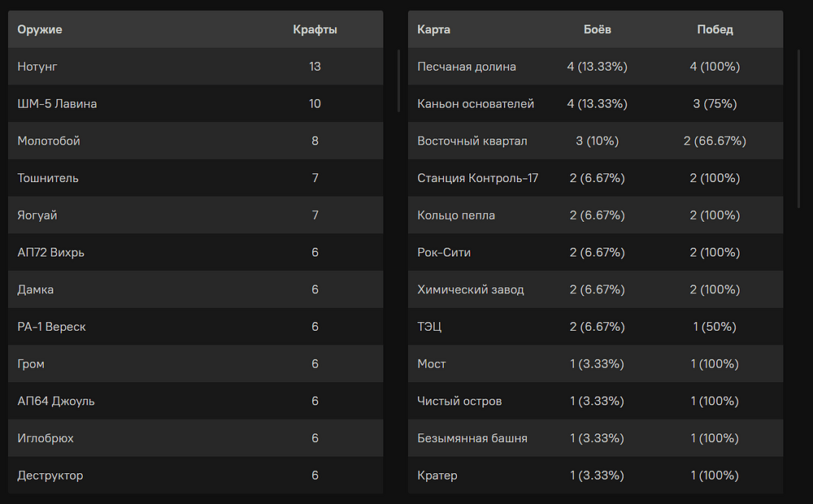This screenshot has height=504, width=813.
Task: Select the Нотунг weapon row
Action: [195, 67]
